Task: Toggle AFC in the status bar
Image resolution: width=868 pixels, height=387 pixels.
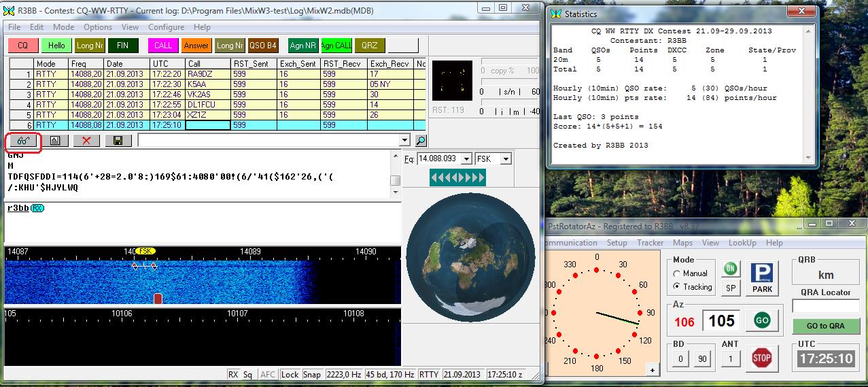Action: coord(268,375)
